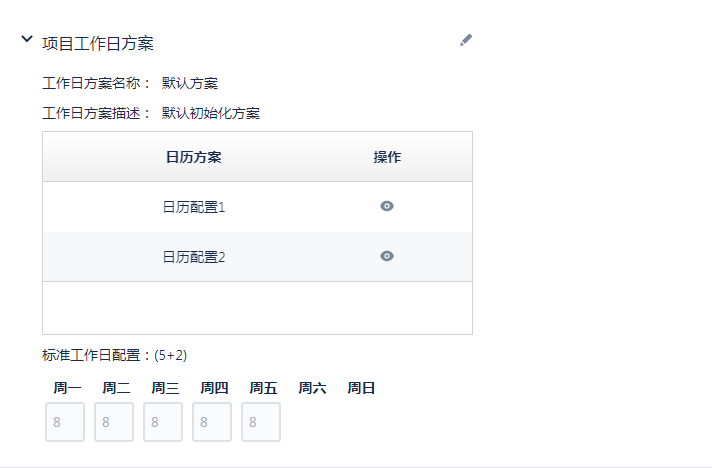Image resolution: width=712 pixels, height=468 pixels.
Task: Click the 项目工作日方案 section title
Action: (97, 43)
